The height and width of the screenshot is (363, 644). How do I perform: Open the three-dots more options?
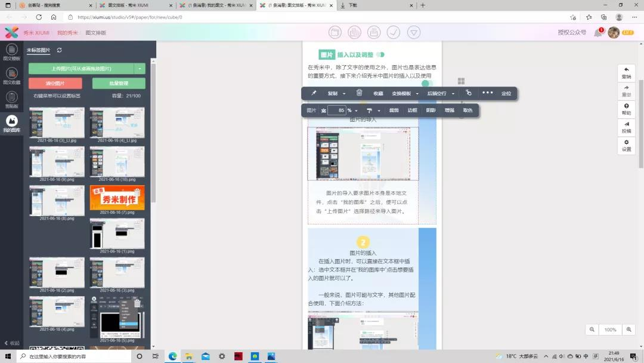click(x=487, y=93)
